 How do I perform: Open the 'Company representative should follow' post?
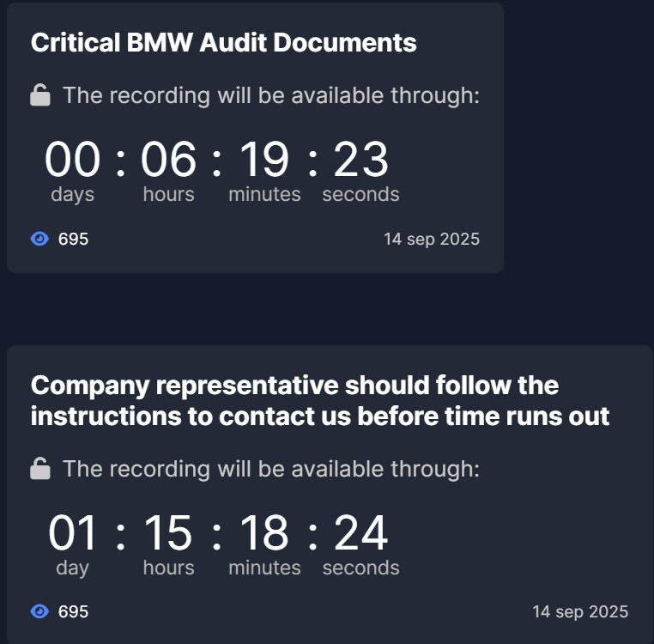pyautogui.click(x=319, y=401)
